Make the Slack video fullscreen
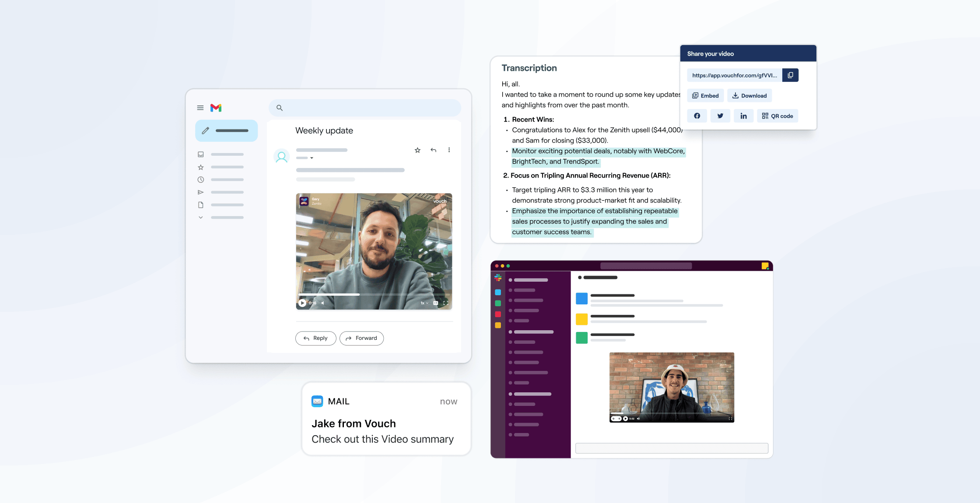980x503 pixels. [730, 419]
